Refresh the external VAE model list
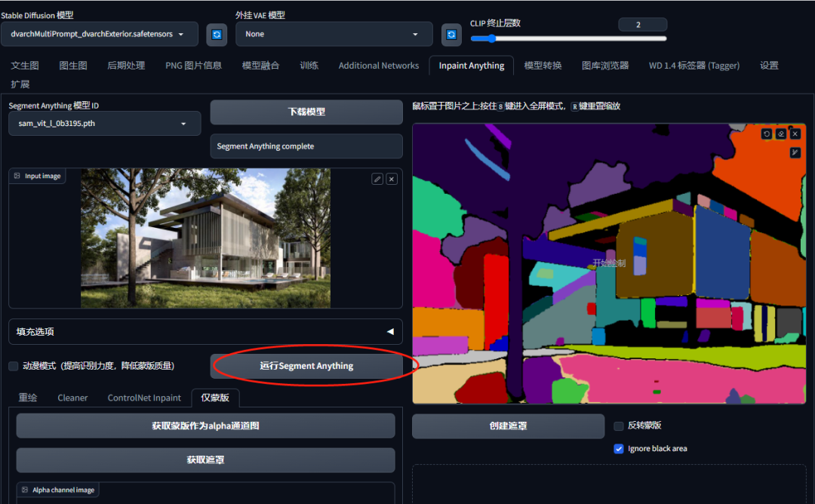 point(451,34)
